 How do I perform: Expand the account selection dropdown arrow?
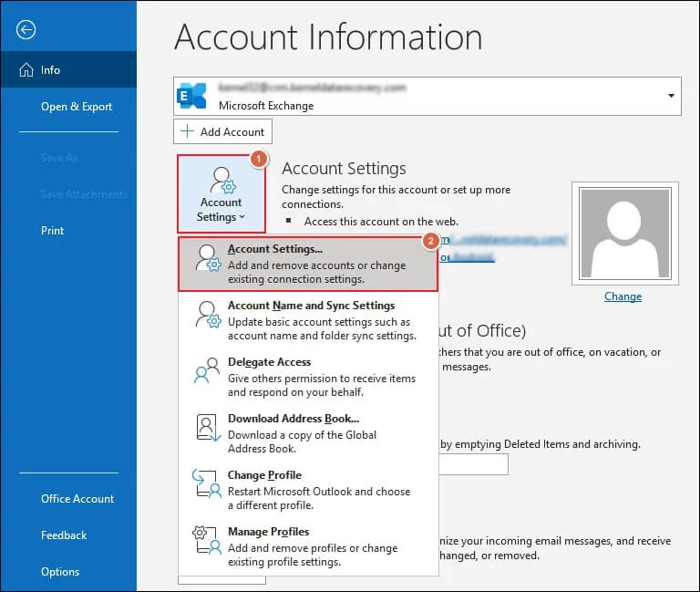[672, 96]
